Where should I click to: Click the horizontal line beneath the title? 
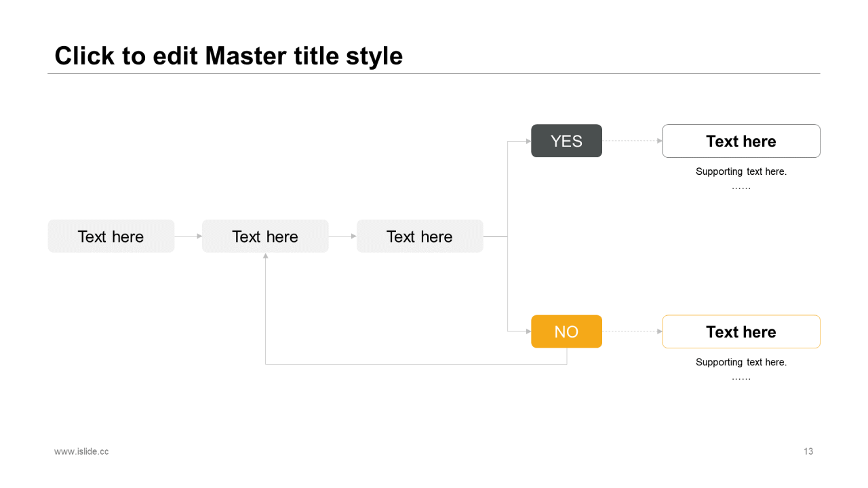pyautogui.click(x=434, y=73)
